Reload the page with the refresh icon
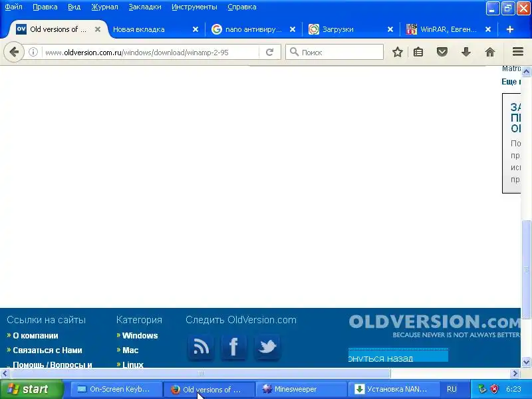 click(269, 53)
